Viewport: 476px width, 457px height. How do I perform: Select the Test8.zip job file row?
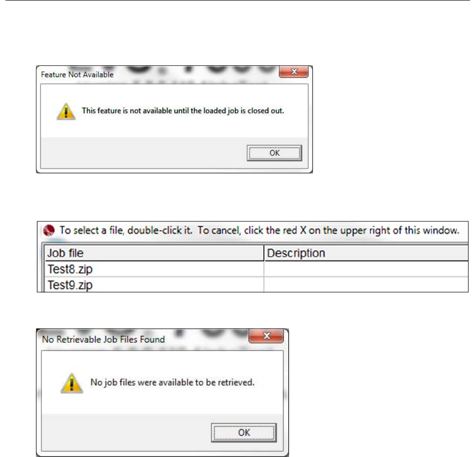coord(257,269)
